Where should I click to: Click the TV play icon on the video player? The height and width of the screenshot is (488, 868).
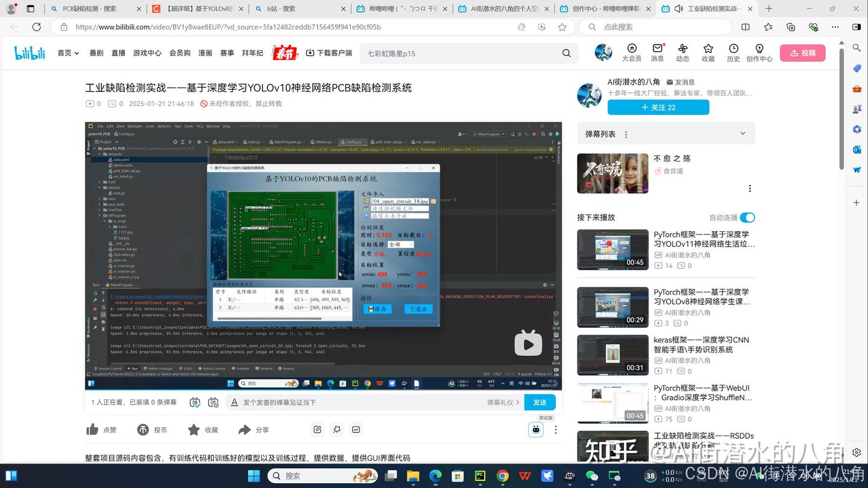(528, 343)
